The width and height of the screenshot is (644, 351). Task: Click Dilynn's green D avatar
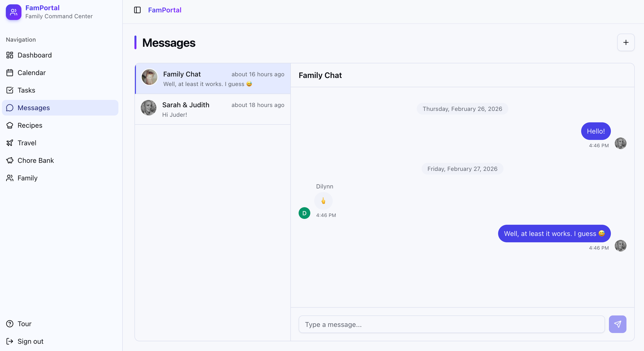pyautogui.click(x=304, y=213)
